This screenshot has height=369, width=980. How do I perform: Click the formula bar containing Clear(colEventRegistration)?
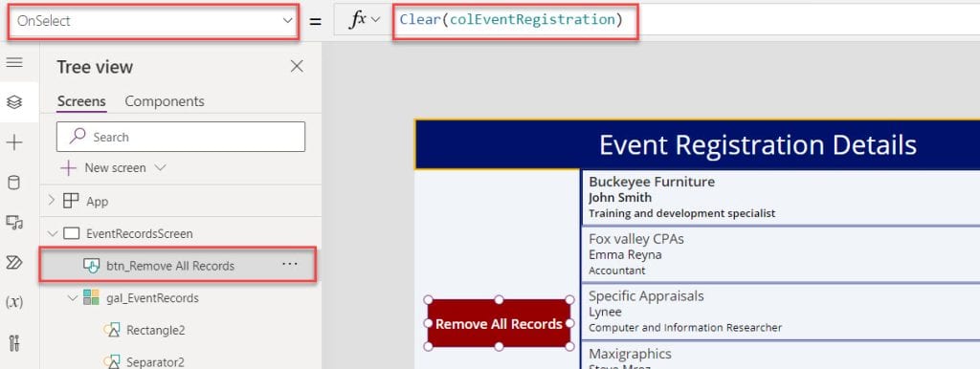(x=686, y=20)
